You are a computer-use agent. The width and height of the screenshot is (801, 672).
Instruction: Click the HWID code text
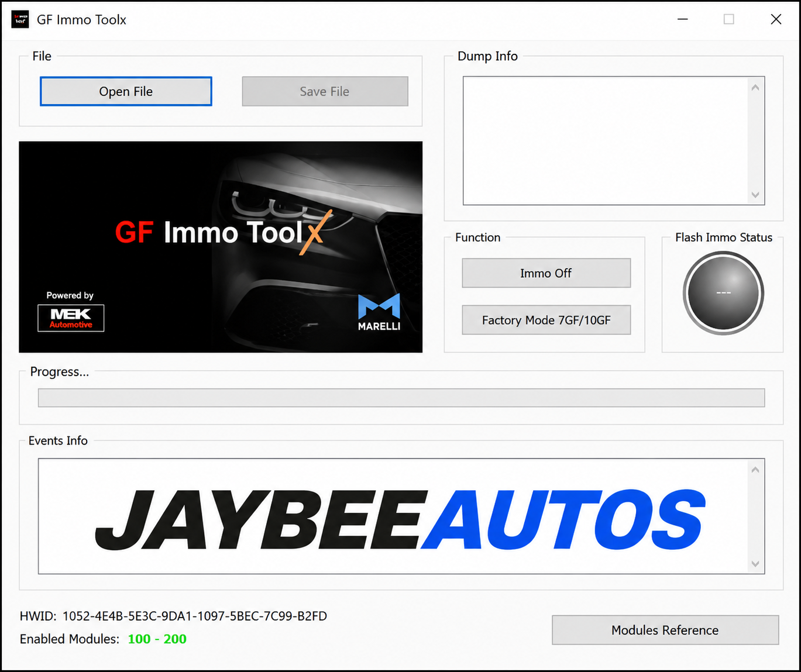click(195, 616)
